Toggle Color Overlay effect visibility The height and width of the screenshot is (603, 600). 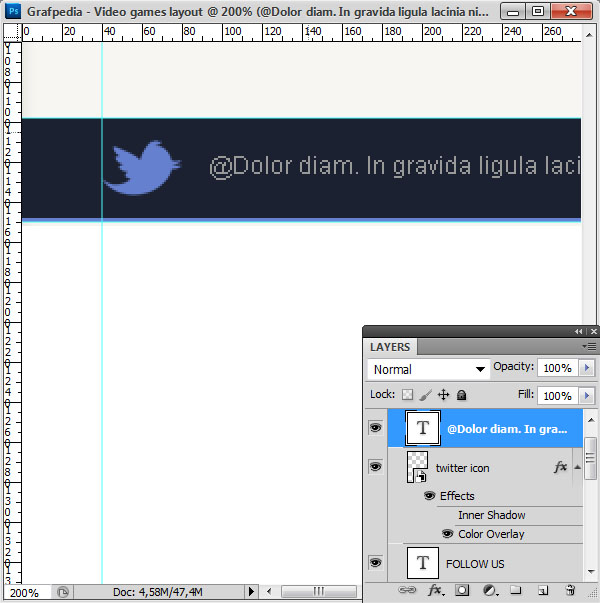click(447, 534)
